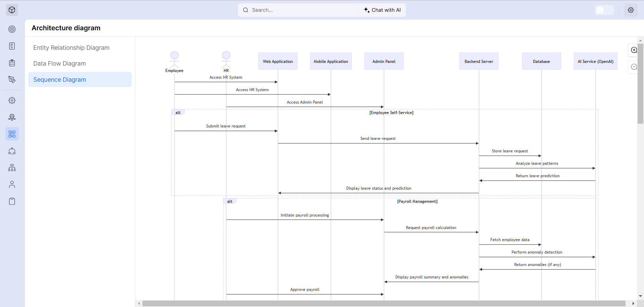
Task: Click the vertical scrollbar thumb
Action: click(x=640, y=84)
